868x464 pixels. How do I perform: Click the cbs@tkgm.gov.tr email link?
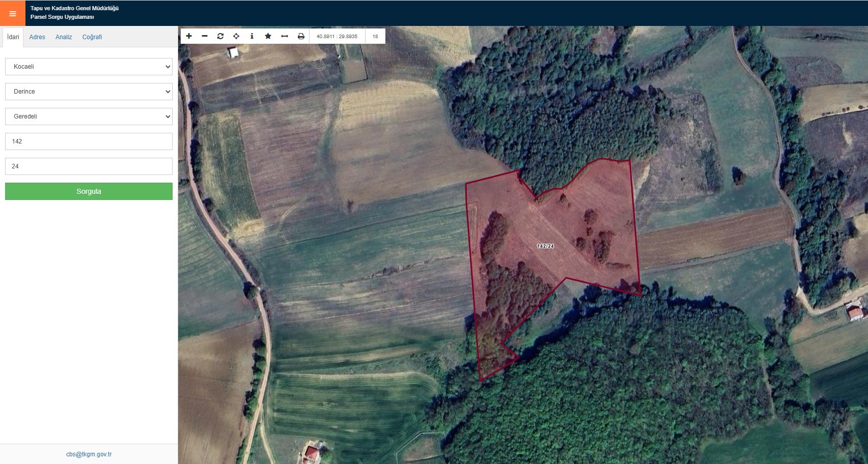(x=89, y=454)
